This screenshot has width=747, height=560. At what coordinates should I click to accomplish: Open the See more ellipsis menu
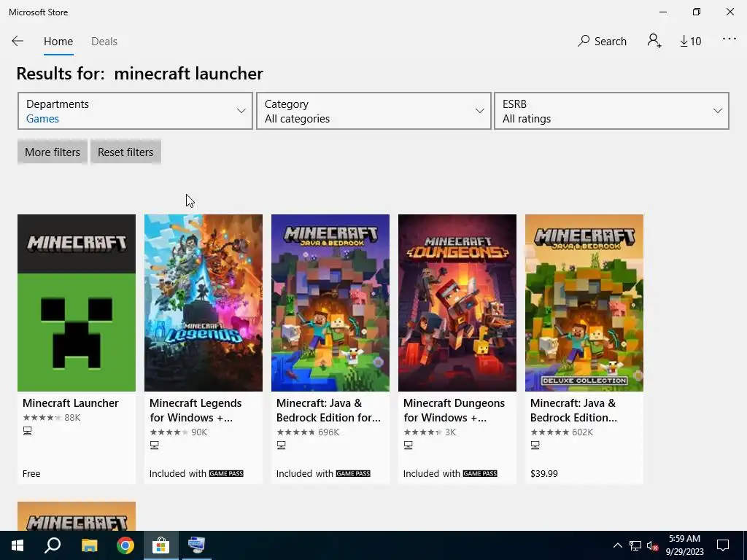pos(729,39)
